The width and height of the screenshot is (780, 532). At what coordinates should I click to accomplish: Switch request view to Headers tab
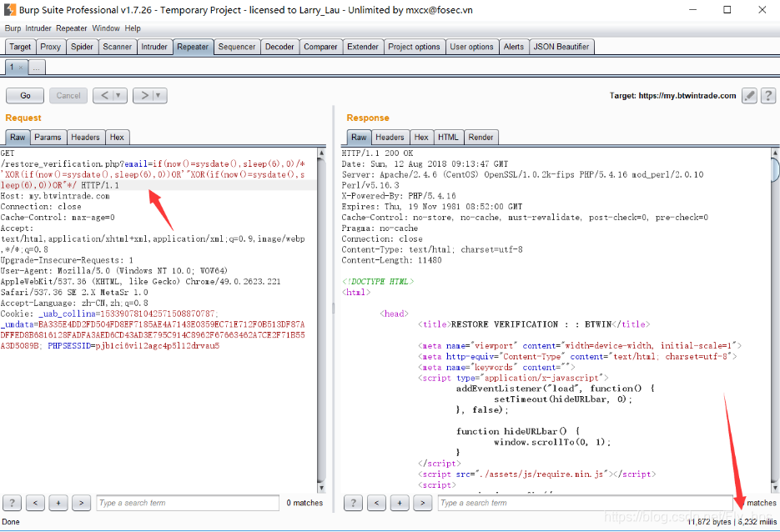(x=85, y=138)
